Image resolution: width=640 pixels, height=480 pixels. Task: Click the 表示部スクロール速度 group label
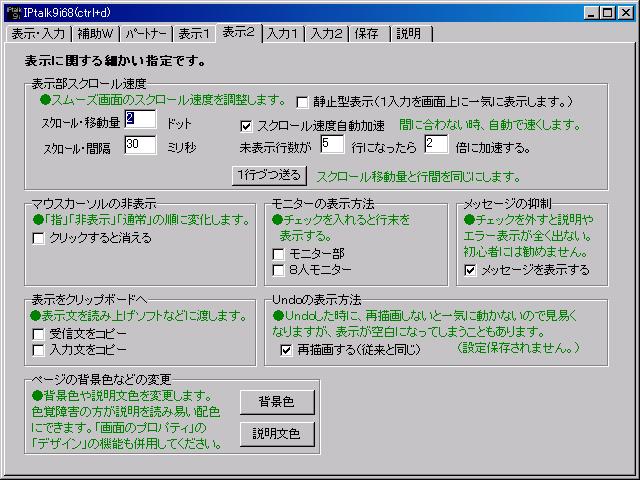(x=89, y=84)
